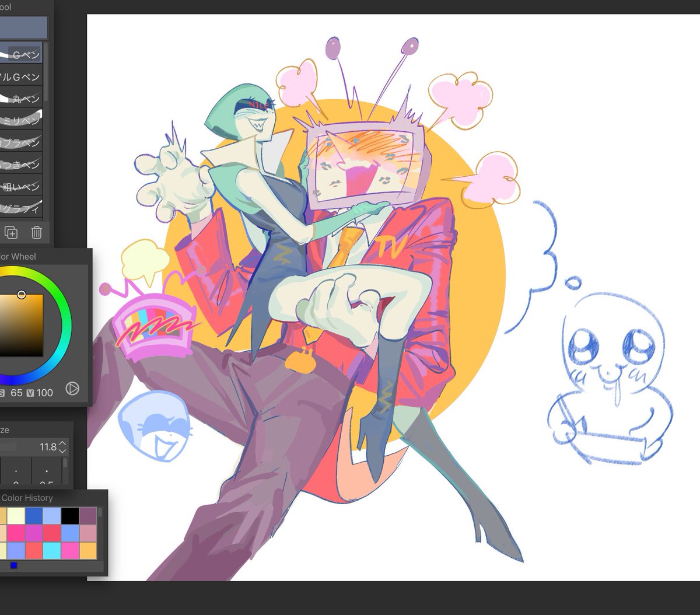This screenshot has height=615, width=700.
Task: Click the Color Wheel panel title
Action: tap(19, 257)
